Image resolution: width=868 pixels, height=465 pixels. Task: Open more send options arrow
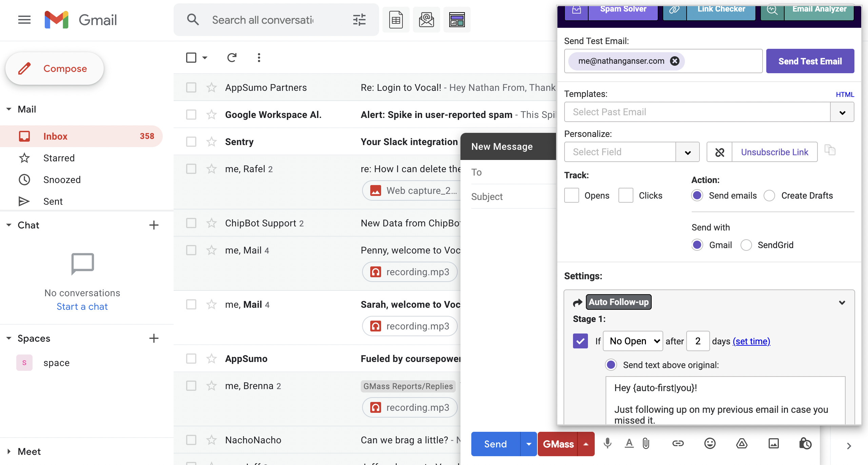pos(529,444)
